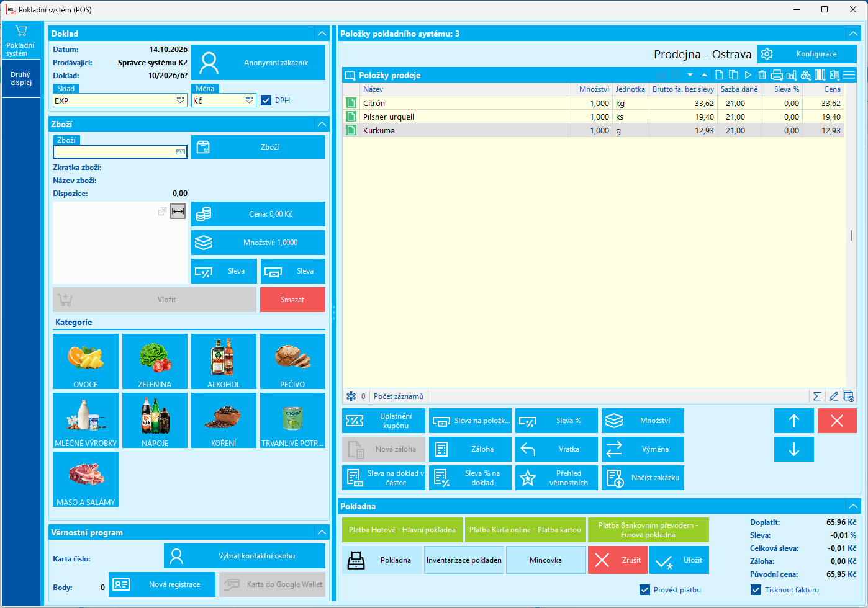Toggle the DPH checkbox
This screenshot has width=868, height=608.
[x=266, y=101]
